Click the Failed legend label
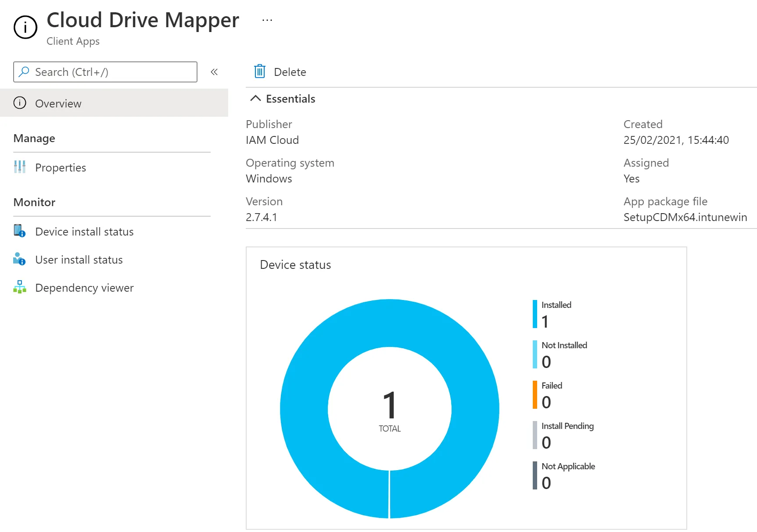This screenshot has height=532, width=757. (552, 386)
